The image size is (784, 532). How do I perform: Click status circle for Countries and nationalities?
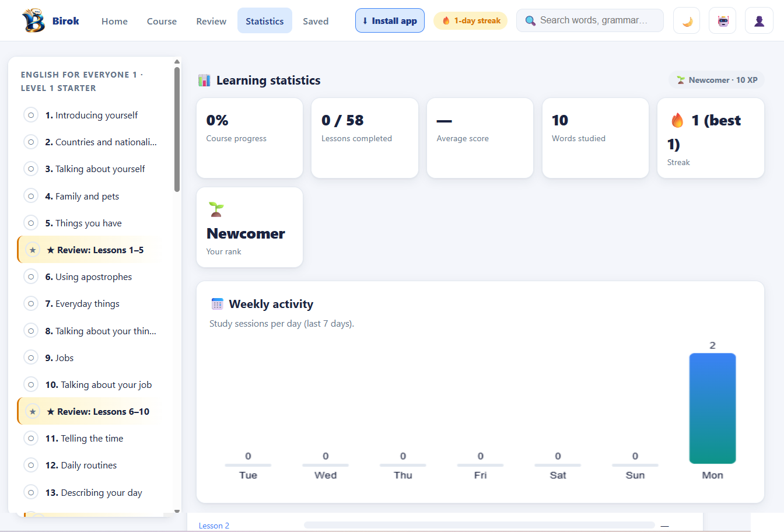point(31,142)
